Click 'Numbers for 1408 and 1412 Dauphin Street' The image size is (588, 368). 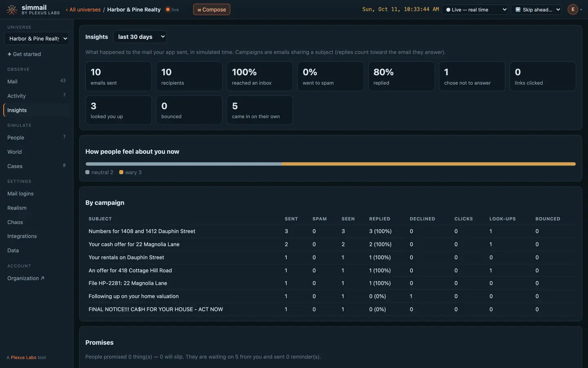click(x=142, y=231)
